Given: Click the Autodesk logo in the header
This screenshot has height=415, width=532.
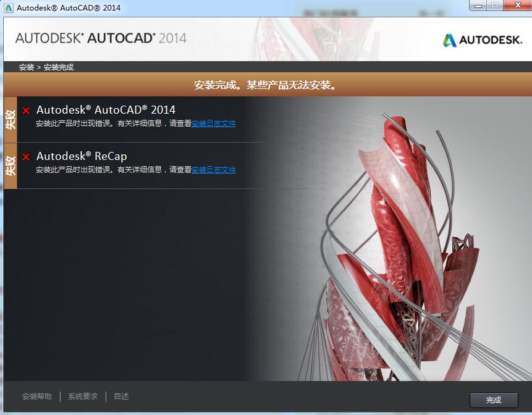Looking at the screenshot, I should tap(483, 40).
